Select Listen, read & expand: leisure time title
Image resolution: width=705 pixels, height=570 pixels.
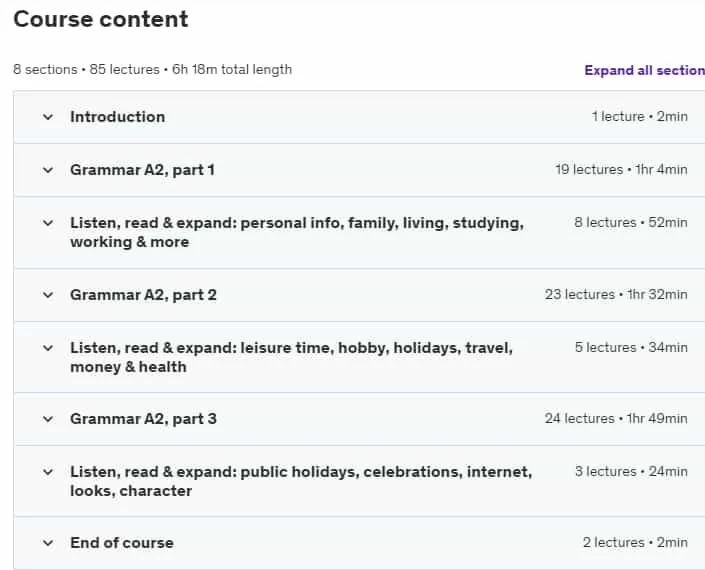(x=292, y=357)
